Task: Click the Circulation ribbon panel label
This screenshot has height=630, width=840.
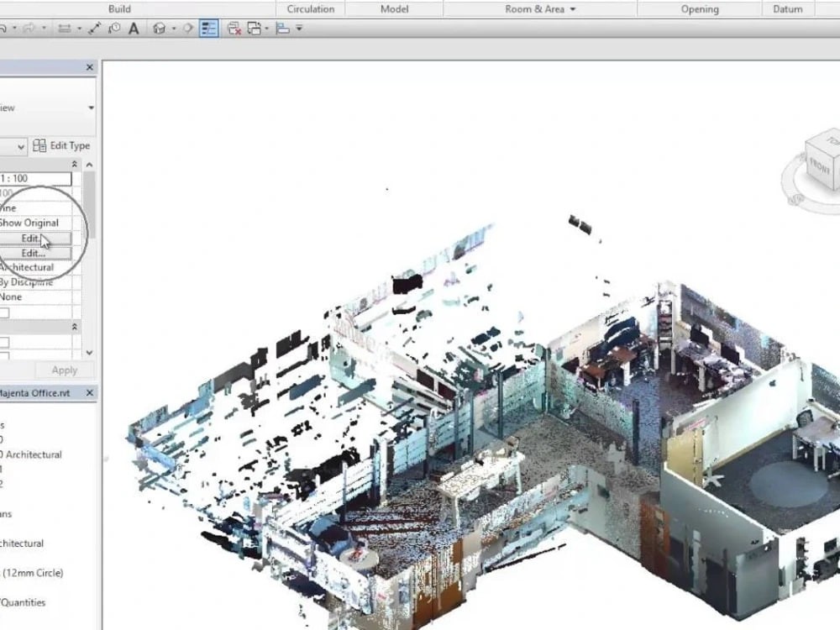Action: click(310, 9)
